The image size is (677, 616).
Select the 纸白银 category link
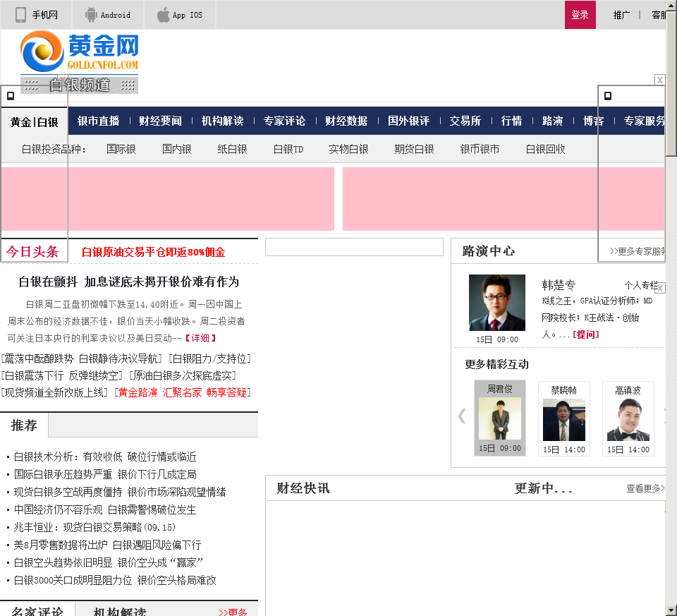(x=232, y=150)
